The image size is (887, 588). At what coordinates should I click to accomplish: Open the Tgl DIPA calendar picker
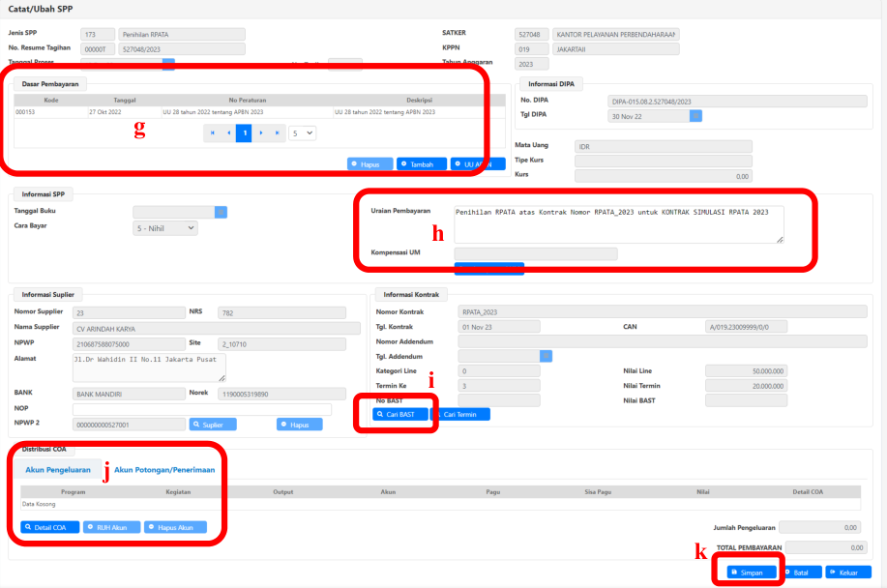[x=695, y=116]
